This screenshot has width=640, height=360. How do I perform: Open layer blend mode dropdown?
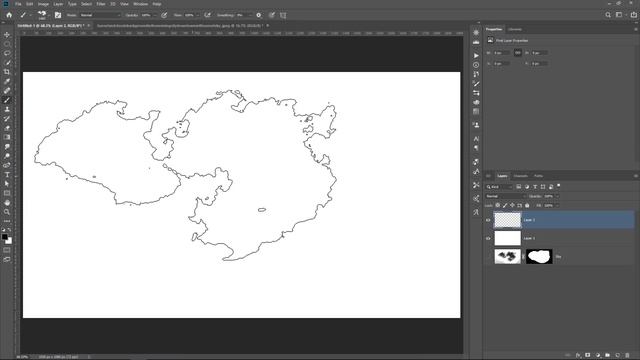click(x=505, y=196)
